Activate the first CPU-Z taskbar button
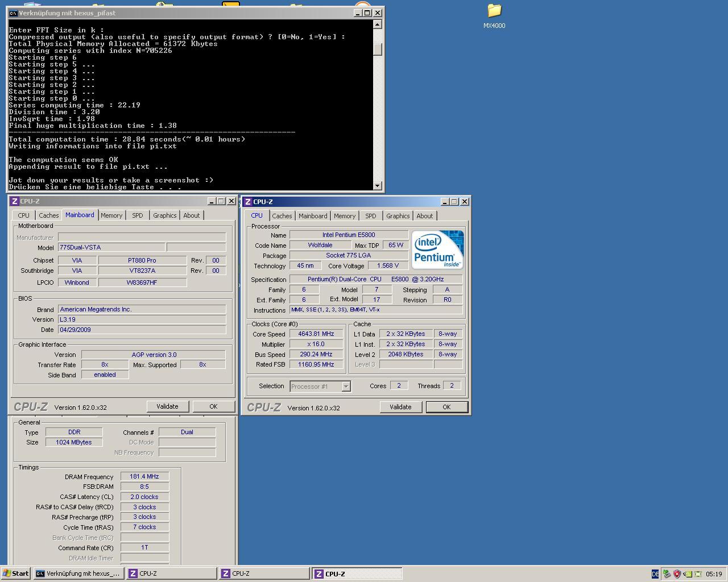Viewport: 728px width, 582px height. tap(172, 573)
